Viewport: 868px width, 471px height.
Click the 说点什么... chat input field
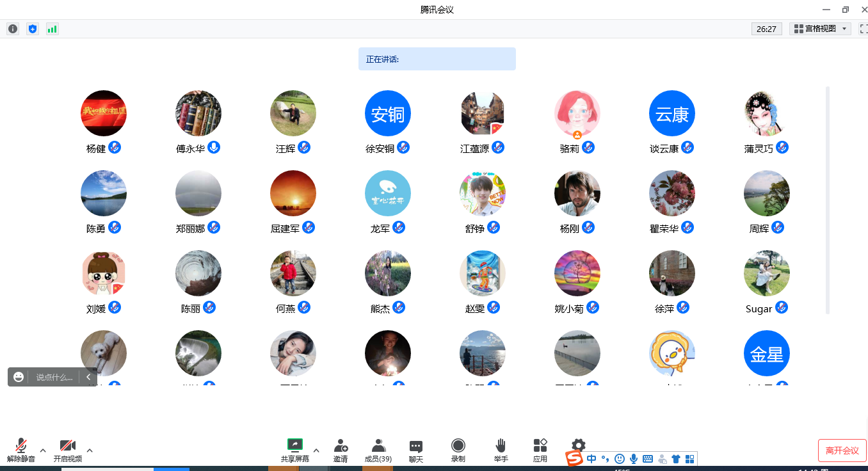click(54, 377)
